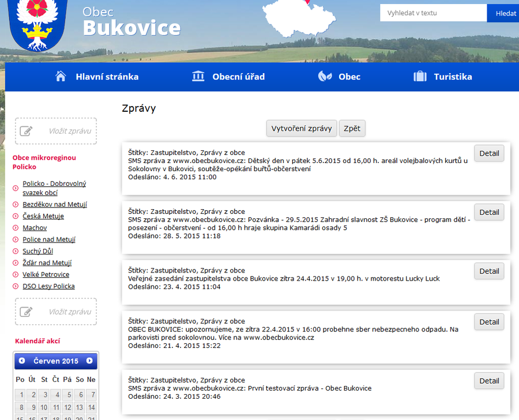
Task: Open Policko - Dobrovolný svazek obcí link
Action: point(54,188)
